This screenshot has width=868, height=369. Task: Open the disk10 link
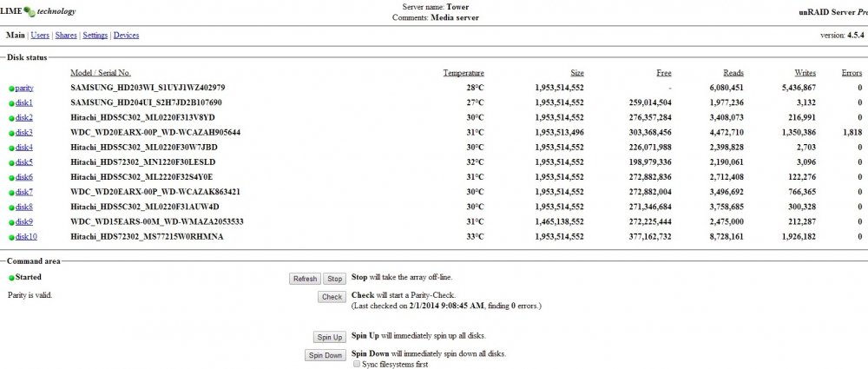[26, 237]
